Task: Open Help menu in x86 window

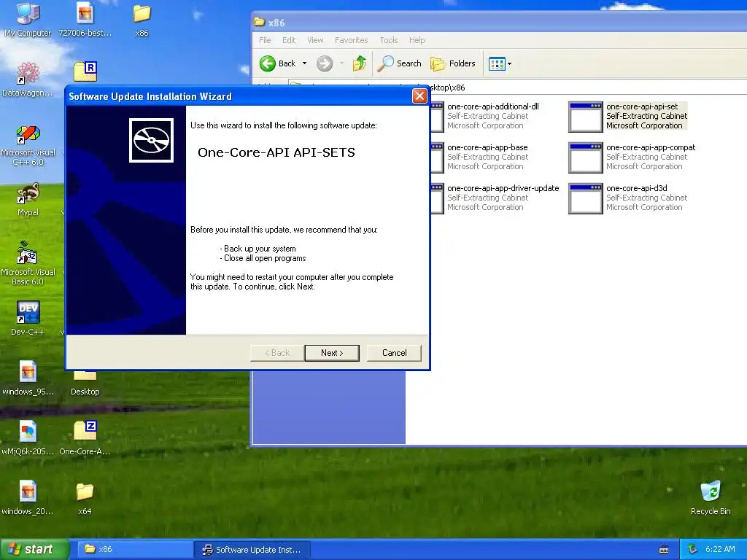Action: click(x=417, y=41)
